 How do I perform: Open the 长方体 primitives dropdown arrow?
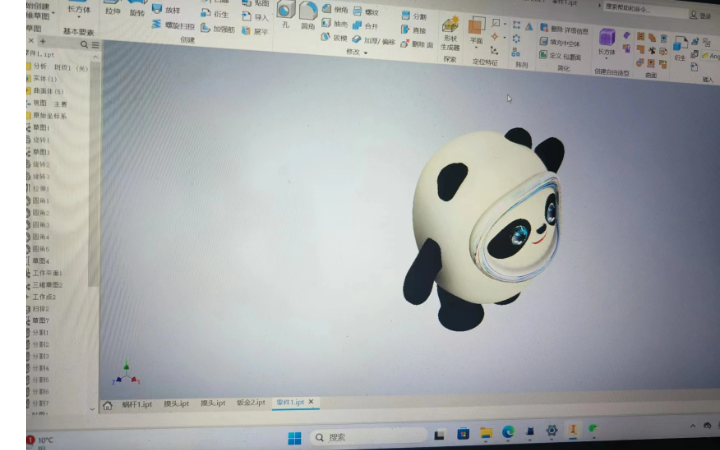[79, 17]
